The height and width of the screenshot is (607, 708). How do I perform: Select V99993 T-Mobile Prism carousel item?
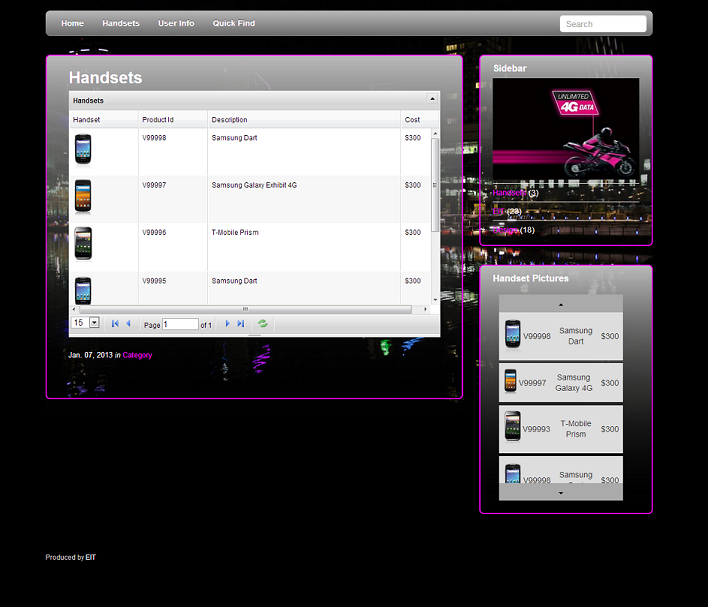point(561,429)
